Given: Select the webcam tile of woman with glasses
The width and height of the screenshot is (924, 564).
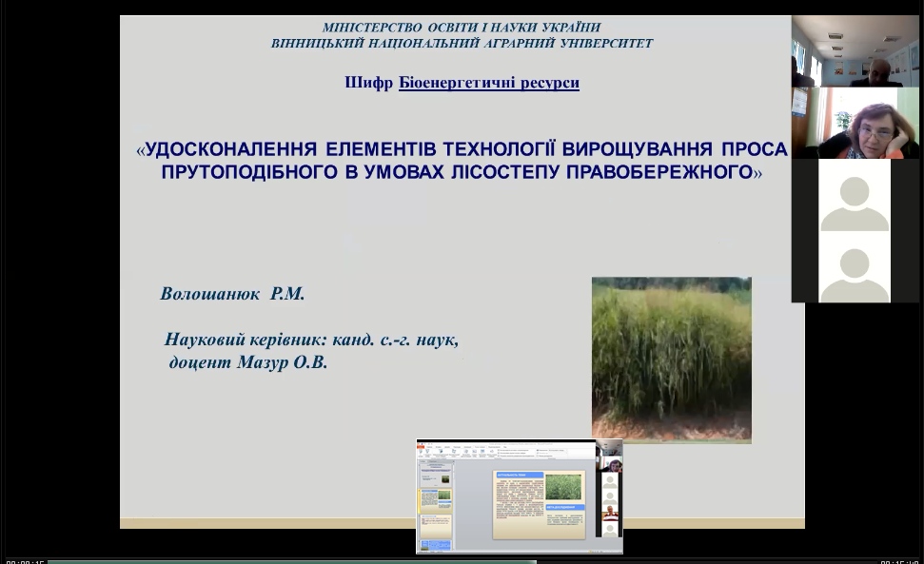Looking at the screenshot, I should pyautogui.click(x=855, y=123).
